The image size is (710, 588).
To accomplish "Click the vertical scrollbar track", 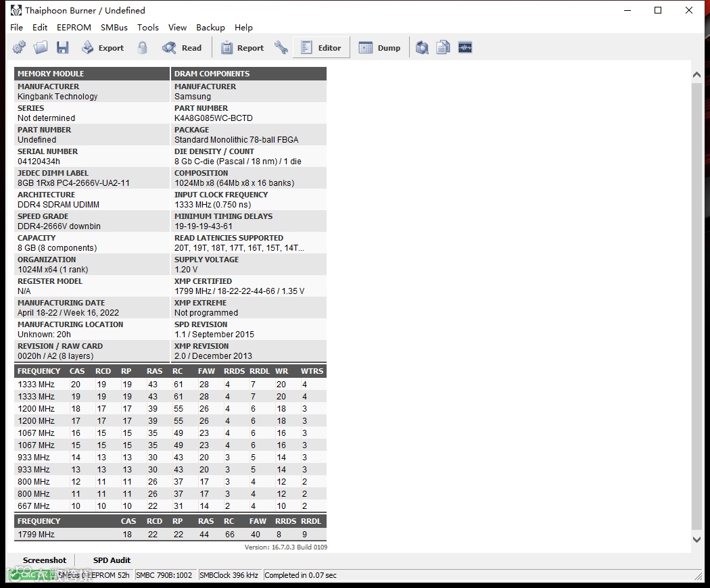I will pyautogui.click(x=697, y=305).
